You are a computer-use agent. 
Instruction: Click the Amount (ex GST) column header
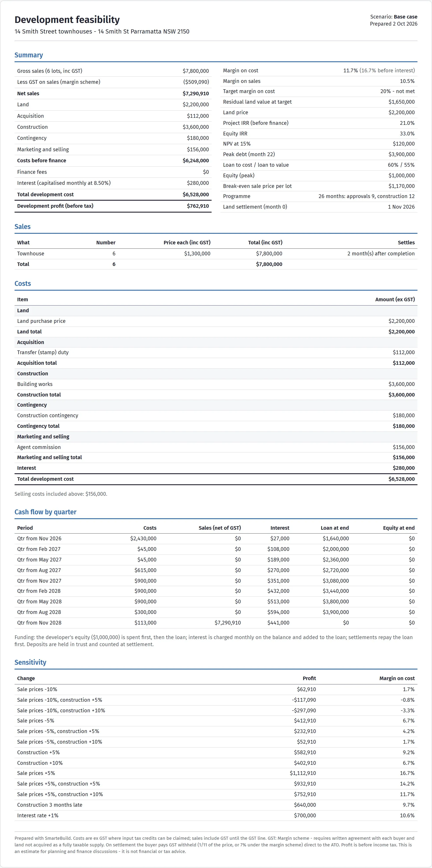coord(395,299)
